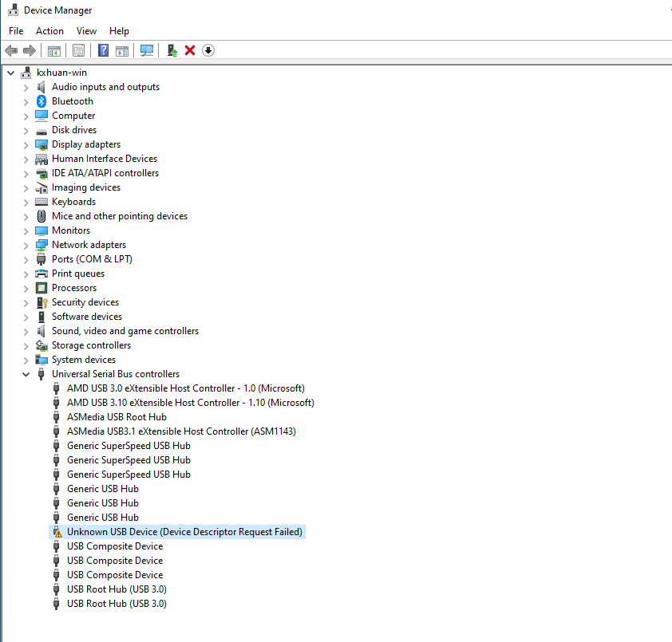Select AMD USB 3.10 eXtensible Host Controller
The height and width of the screenshot is (642, 672).
(191, 403)
